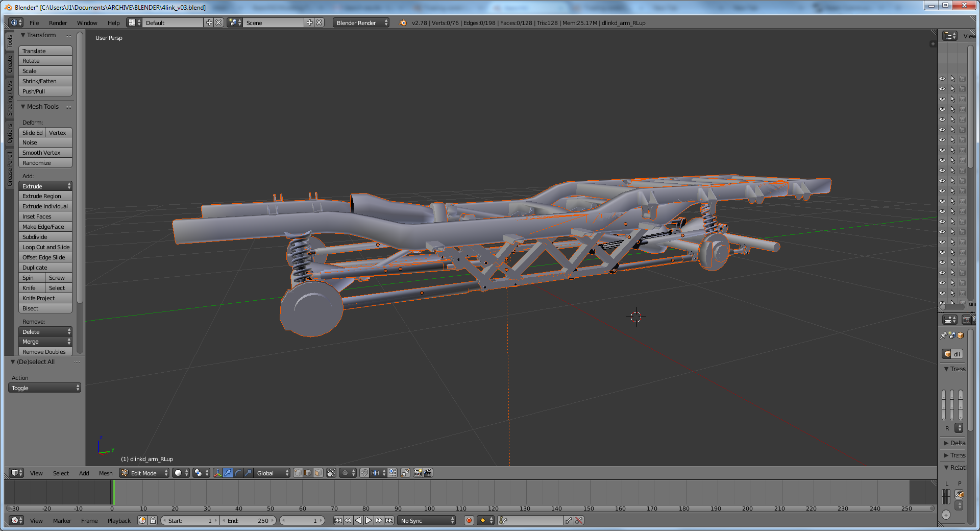
Task: Switch to the Shading / UVs tab
Action: pos(9,98)
